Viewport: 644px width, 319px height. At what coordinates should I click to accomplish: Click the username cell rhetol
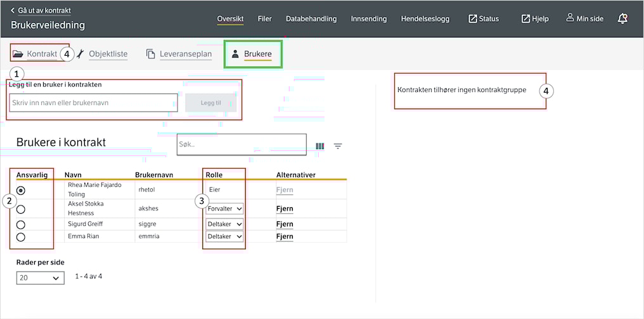(x=147, y=190)
